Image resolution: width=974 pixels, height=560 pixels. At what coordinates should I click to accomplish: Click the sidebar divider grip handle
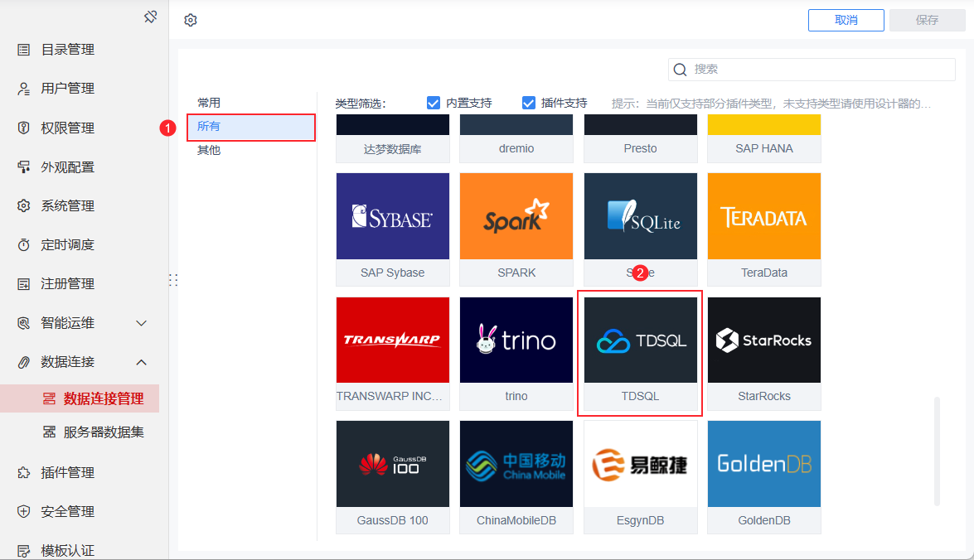[x=173, y=280]
